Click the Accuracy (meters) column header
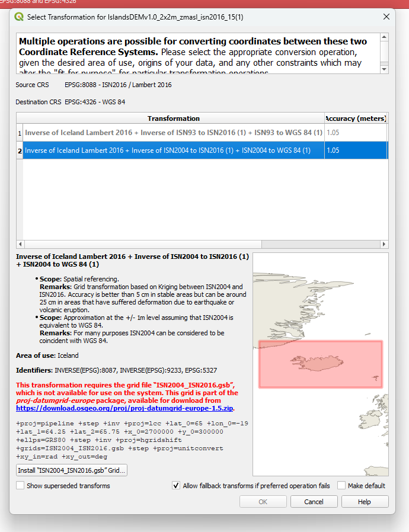 click(x=356, y=118)
